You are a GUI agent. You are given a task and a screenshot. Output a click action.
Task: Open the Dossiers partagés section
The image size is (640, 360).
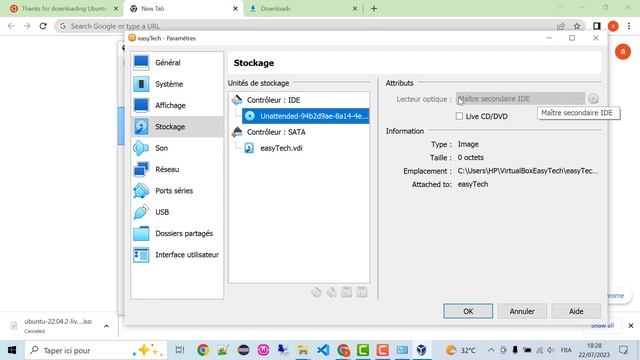[177, 233]
